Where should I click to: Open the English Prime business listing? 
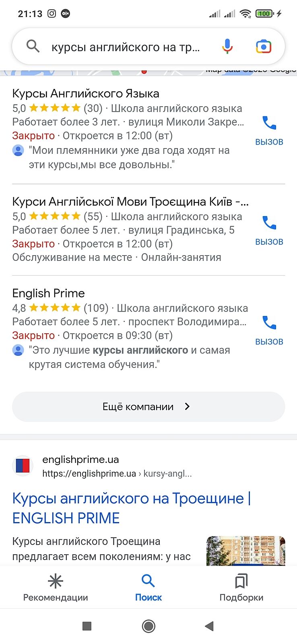click(x=49, y=293)
